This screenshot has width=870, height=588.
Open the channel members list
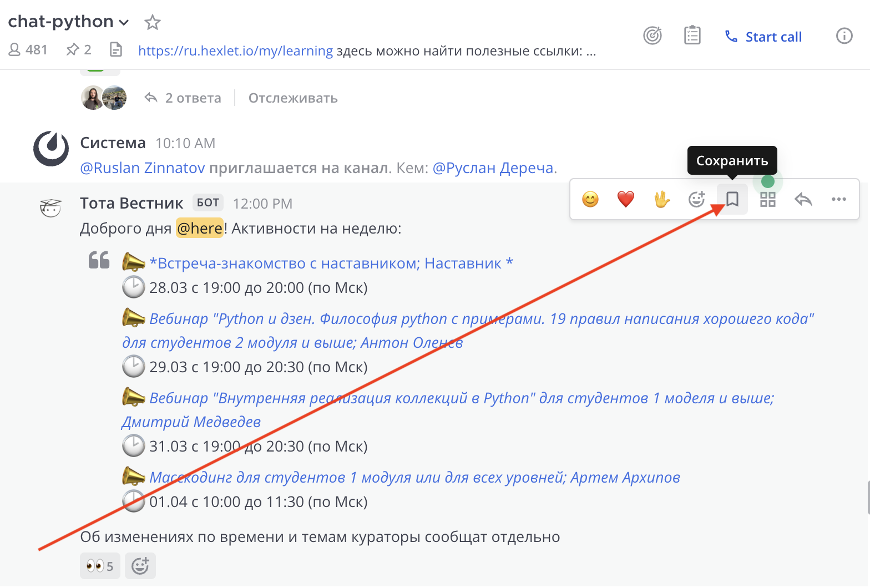point(28,50)
